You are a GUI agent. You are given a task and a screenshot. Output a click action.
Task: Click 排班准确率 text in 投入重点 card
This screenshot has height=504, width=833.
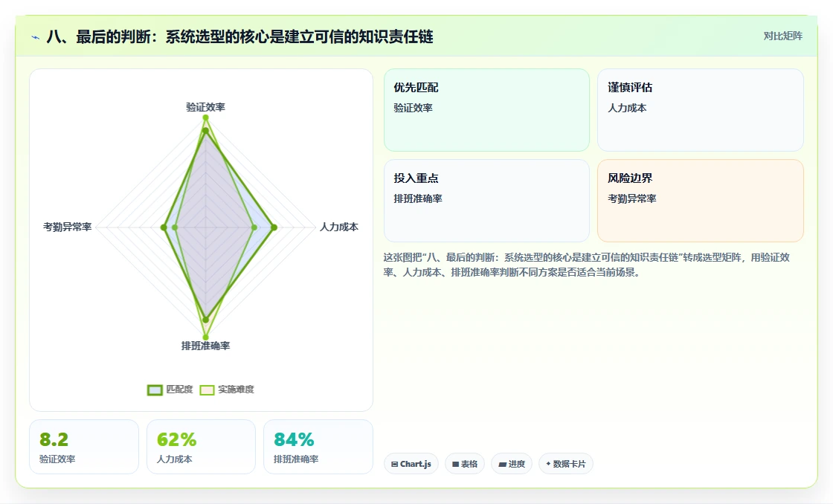(418, 198)
